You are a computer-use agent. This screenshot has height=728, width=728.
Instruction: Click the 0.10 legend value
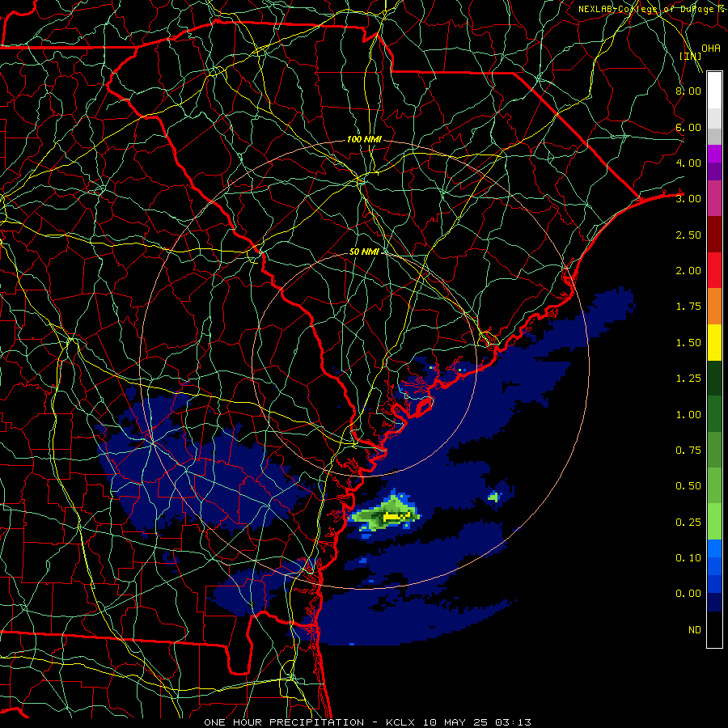coord(688,558)
